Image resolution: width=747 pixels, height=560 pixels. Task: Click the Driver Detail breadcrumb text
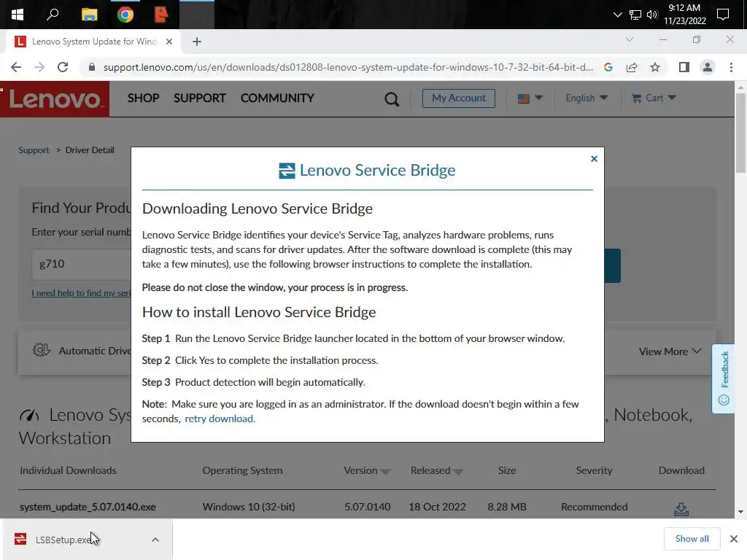tap(90, 150)
